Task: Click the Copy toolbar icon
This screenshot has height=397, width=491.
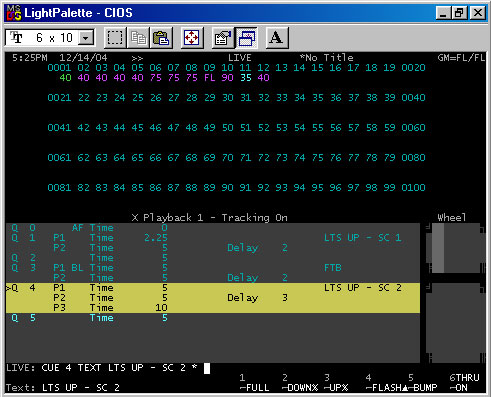Action: click(138, 38)
